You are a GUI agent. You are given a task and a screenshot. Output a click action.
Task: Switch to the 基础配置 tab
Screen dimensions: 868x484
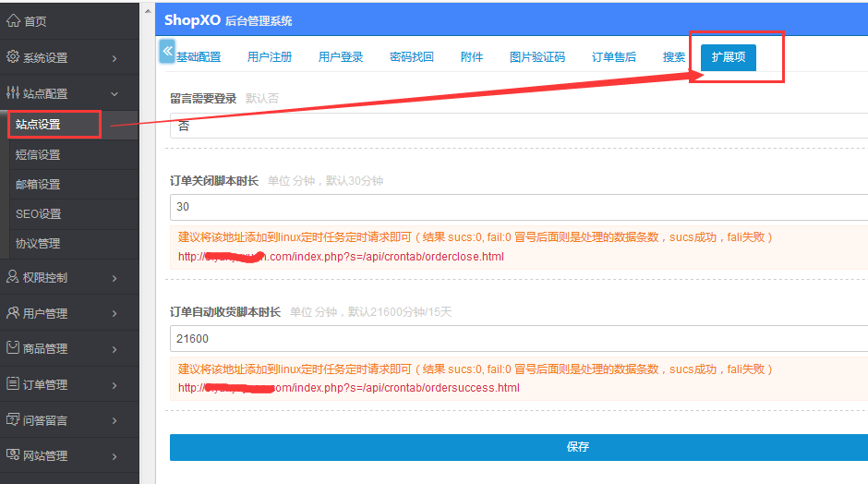point(199,57)
